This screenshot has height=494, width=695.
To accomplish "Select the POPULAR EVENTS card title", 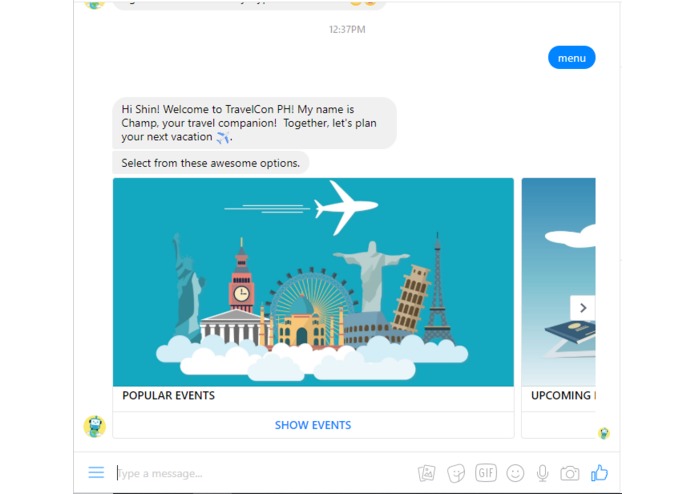I will [x=168, y=395].
